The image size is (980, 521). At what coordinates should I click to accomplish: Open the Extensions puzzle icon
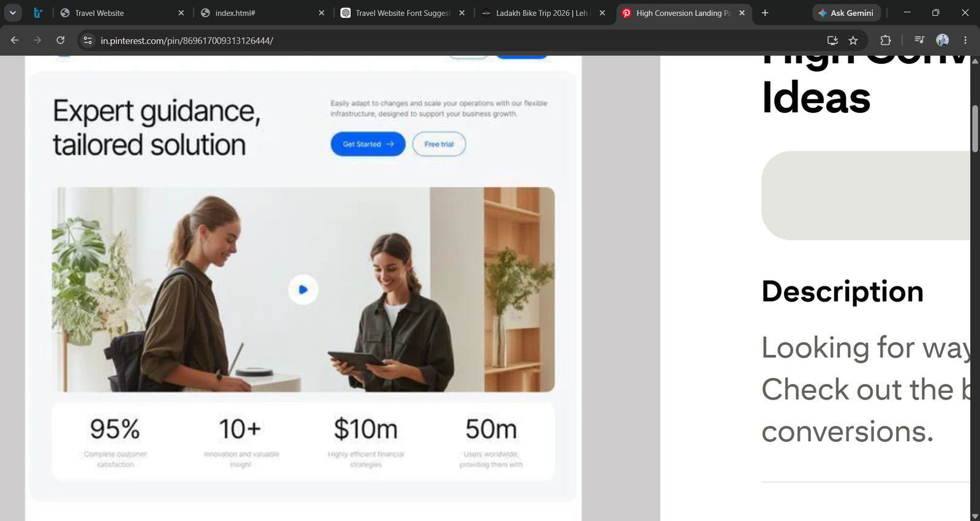(886, 40)
